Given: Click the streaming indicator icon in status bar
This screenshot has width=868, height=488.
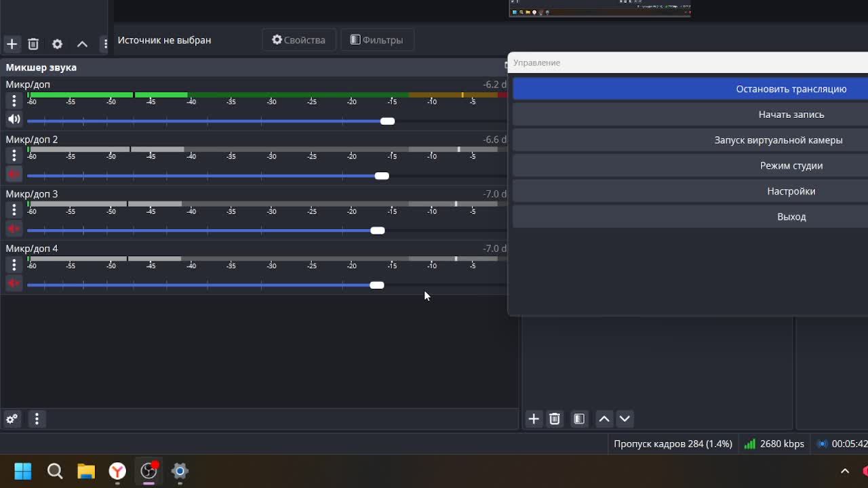Looking at the screenshot, I should (x=822, y=444).
